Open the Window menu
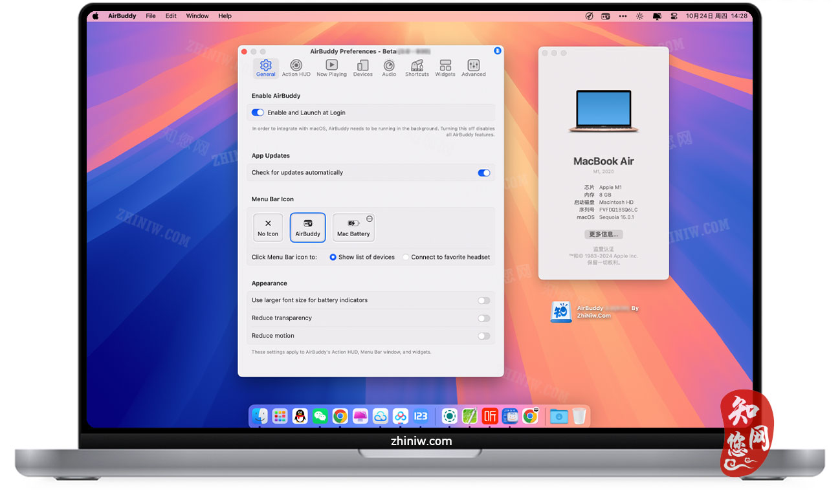The image size is (840, 504). pos(197,16)
